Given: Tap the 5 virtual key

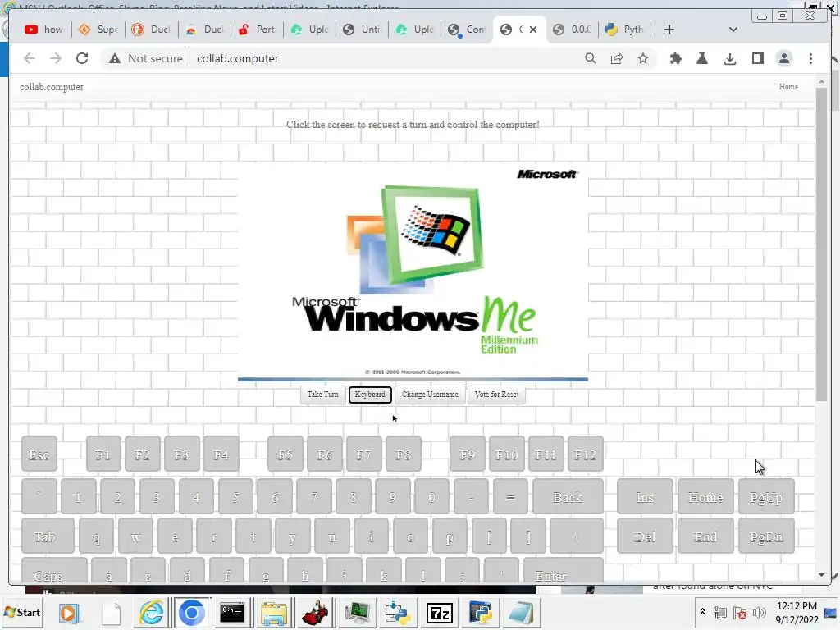Looking at the screenshot, I should [235, 497].
